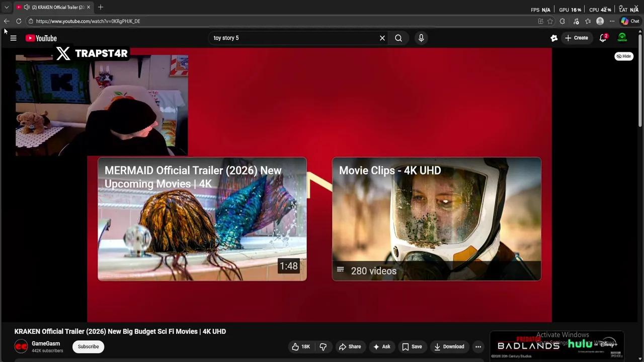Expand the tab search dropdown arrow
This screenshot has width=644, height=362.
point(7,7)
